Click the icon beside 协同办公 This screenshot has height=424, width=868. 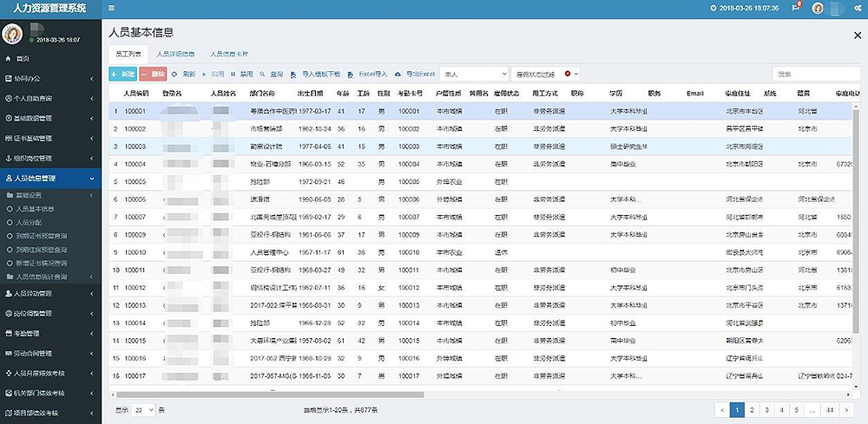click(x=8, y=79)
